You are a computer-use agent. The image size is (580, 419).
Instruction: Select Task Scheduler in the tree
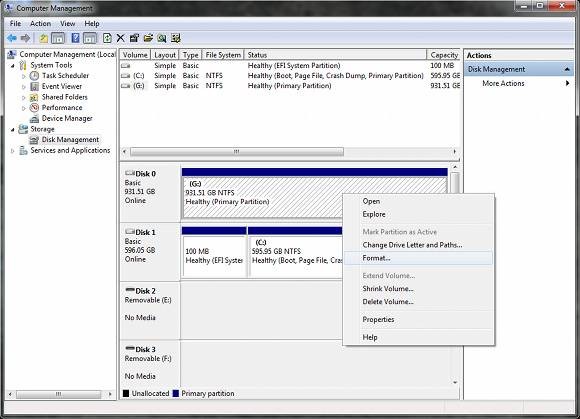pos(65,75)
